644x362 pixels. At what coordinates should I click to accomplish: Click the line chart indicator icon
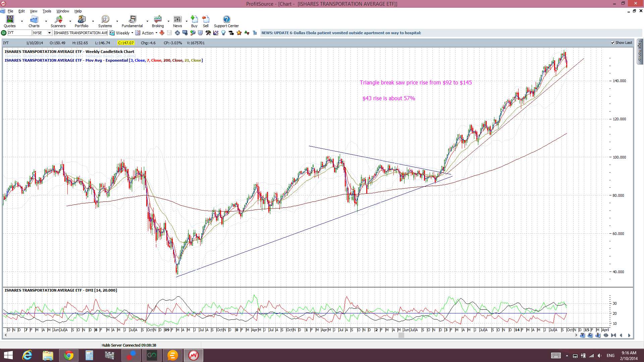(216, 33)
